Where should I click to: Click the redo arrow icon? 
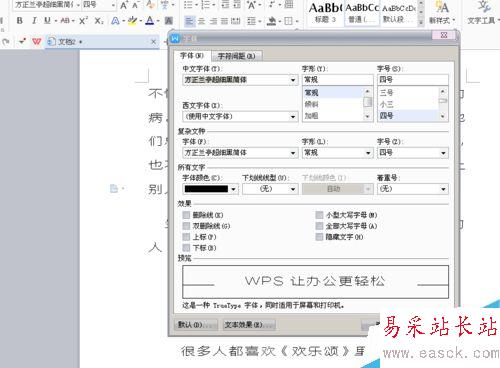coord(6,42)
